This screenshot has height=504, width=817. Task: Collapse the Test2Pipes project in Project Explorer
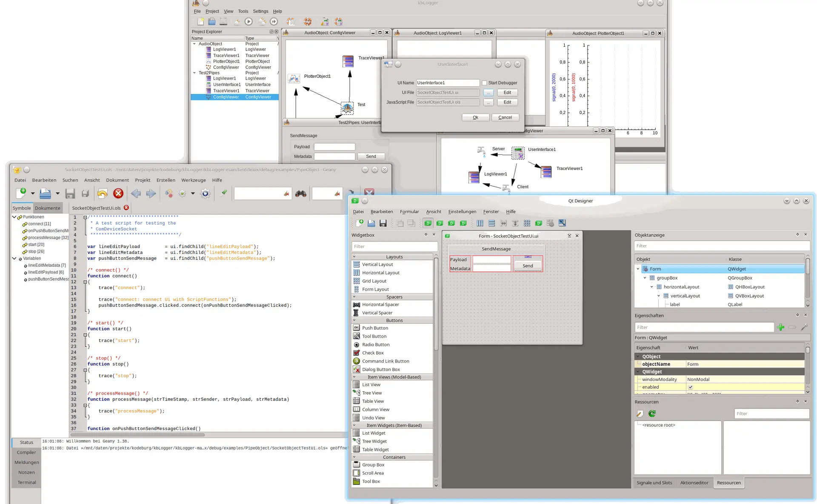coord(194,73)
